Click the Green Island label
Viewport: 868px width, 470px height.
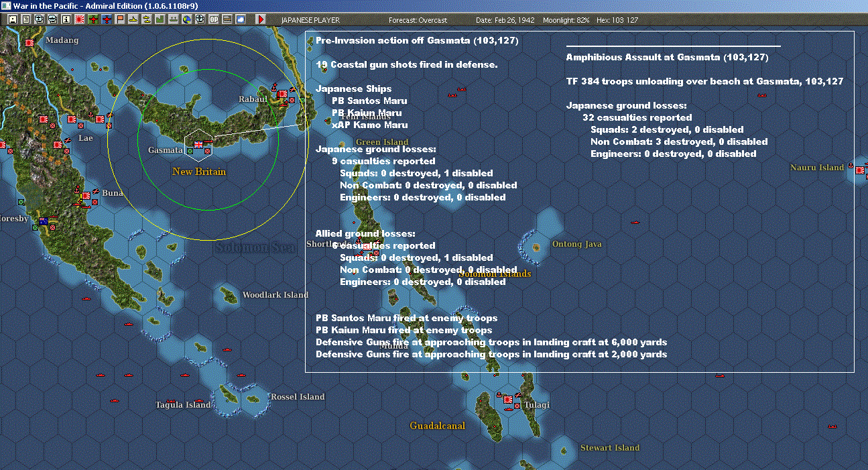pos(382,142)
